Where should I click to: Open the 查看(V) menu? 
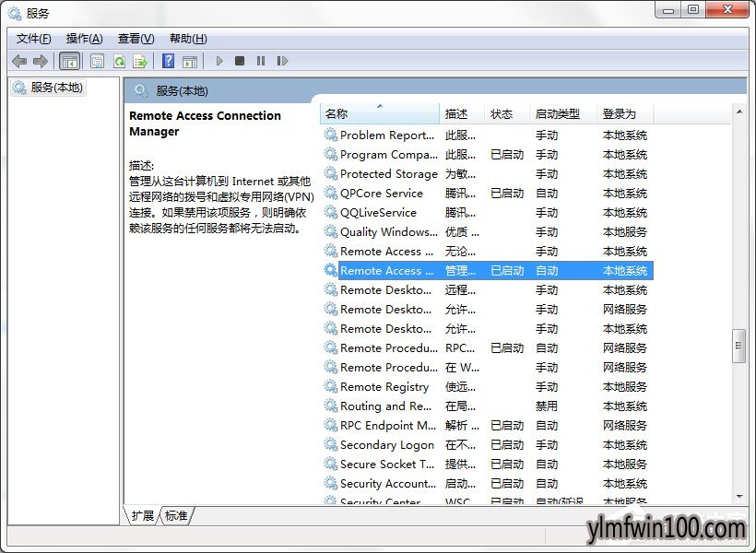coord(136,38)
